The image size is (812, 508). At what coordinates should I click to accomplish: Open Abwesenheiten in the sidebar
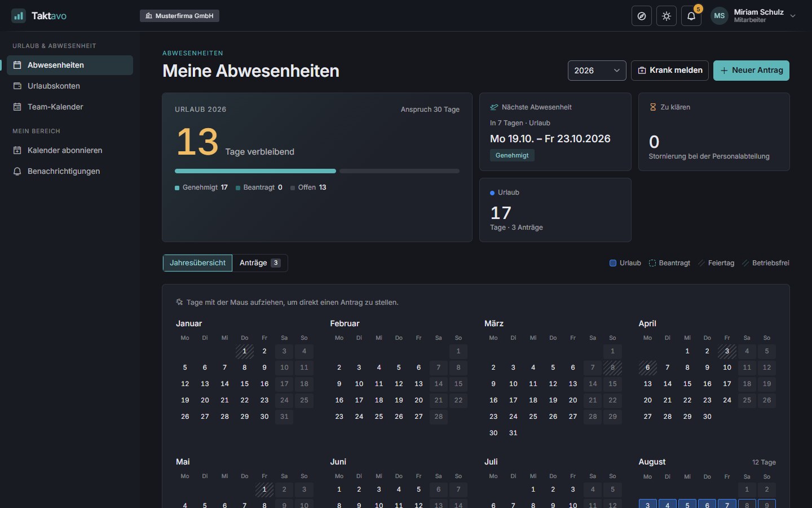pyautogui.click(x=70, y=65)
